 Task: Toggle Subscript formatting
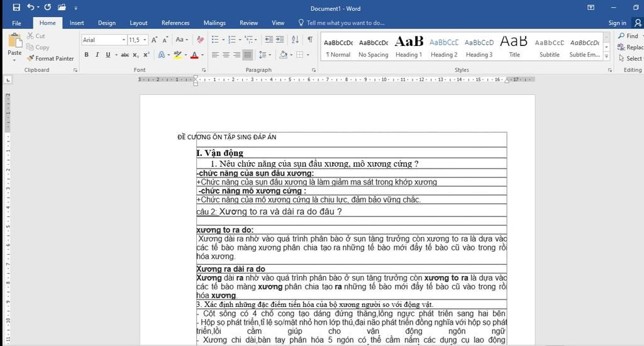136,55
